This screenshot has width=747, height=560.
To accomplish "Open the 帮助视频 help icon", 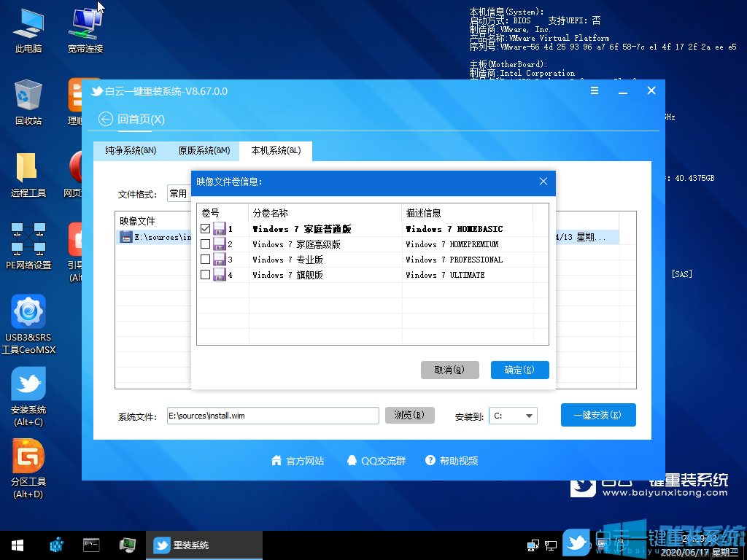I will tap(432, 460).
